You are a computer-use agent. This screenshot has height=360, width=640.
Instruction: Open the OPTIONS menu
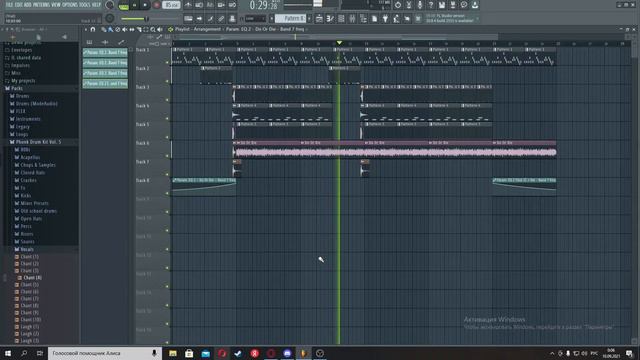[x=70, y=5]
